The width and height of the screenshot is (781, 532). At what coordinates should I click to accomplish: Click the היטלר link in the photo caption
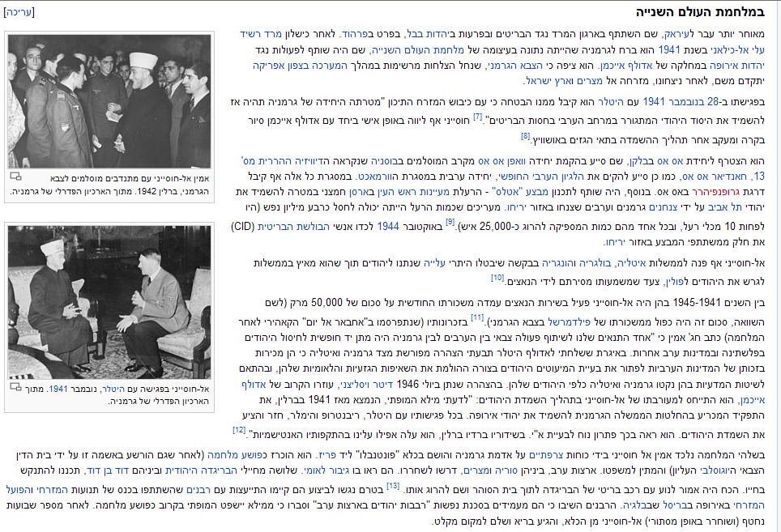click(113, 389)
